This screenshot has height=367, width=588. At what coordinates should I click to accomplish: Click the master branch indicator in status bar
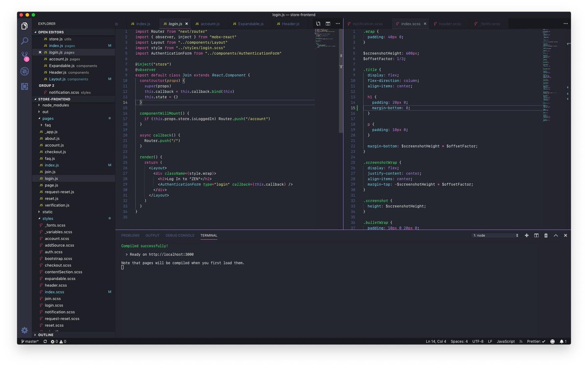pos(30,341)
